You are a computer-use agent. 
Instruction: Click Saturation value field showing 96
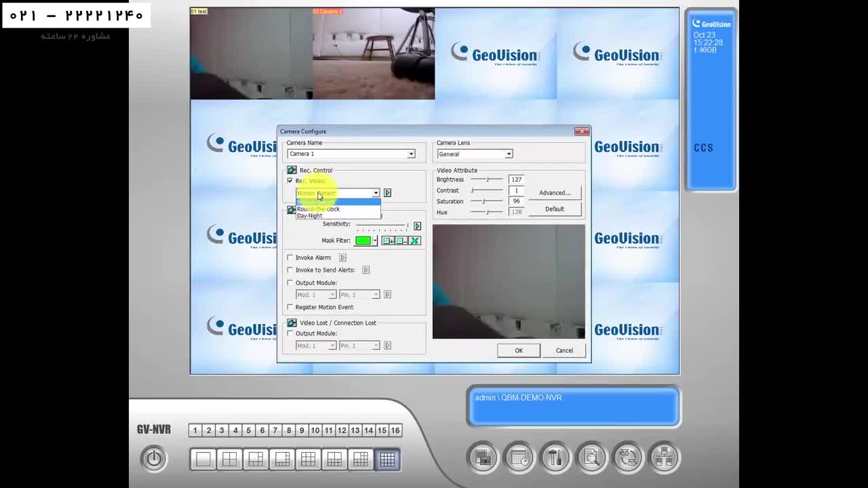pyautogui.click(x=516, y=201)
